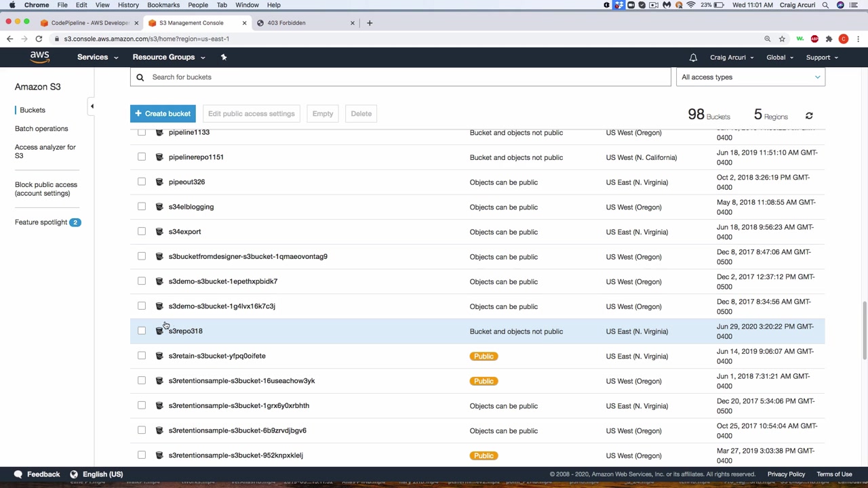Click the magnifier icon in bucket search
The height and width of the screenshot is (488, 868).
point(140,77)
